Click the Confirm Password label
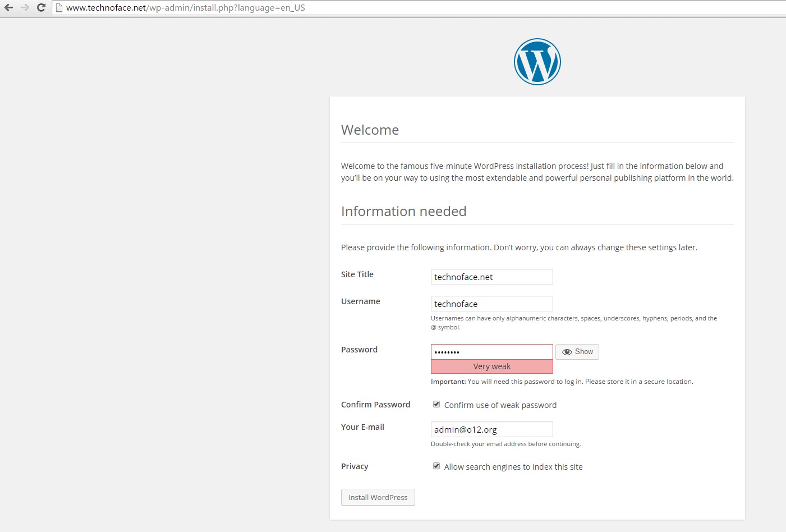This screenshot has width=786, height=532. coord(376,405)
